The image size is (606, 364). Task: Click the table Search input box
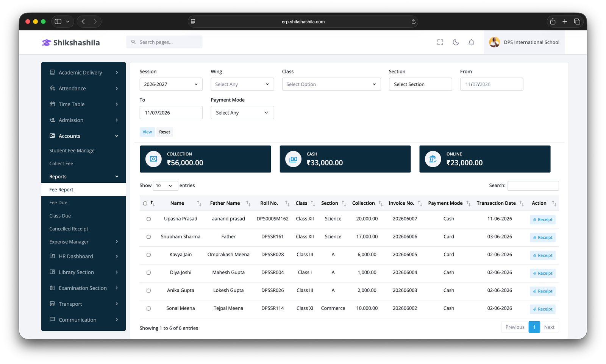(x=533, y=185)
